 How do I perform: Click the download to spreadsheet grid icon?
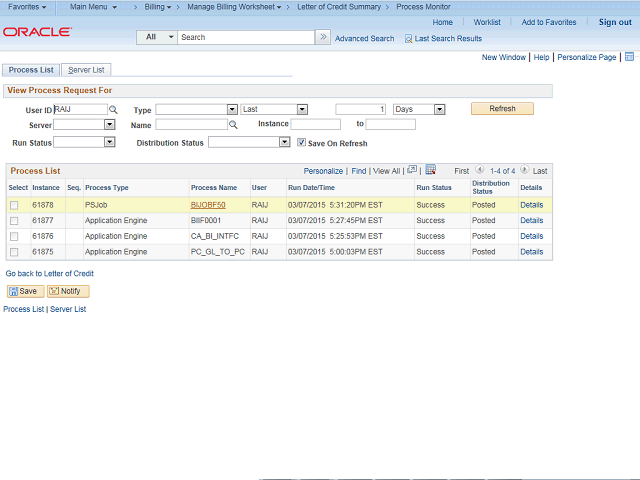(430, 170)
